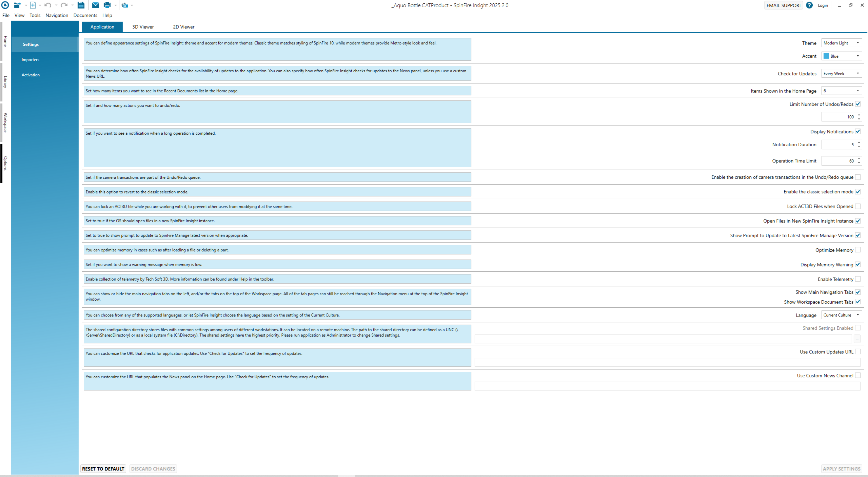
Task: Open the Help question mark icon
Action: click(809, 5)
